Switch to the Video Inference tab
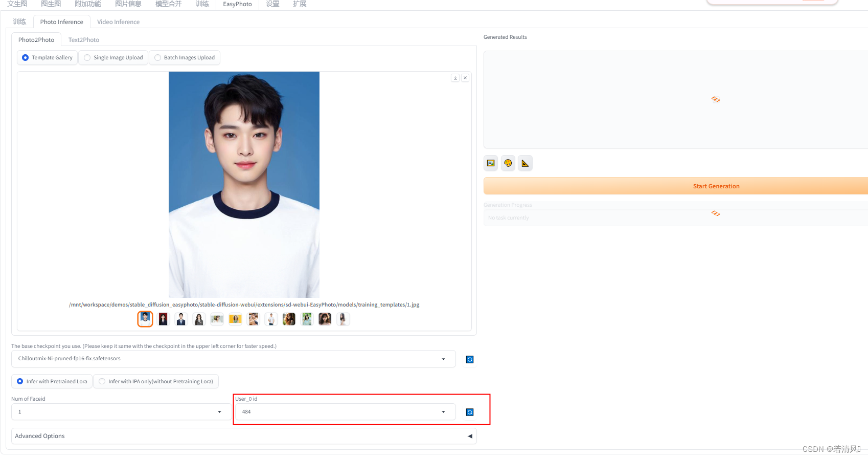The height and width of the screenshot is (458, 868). click(x=118, y=22)
